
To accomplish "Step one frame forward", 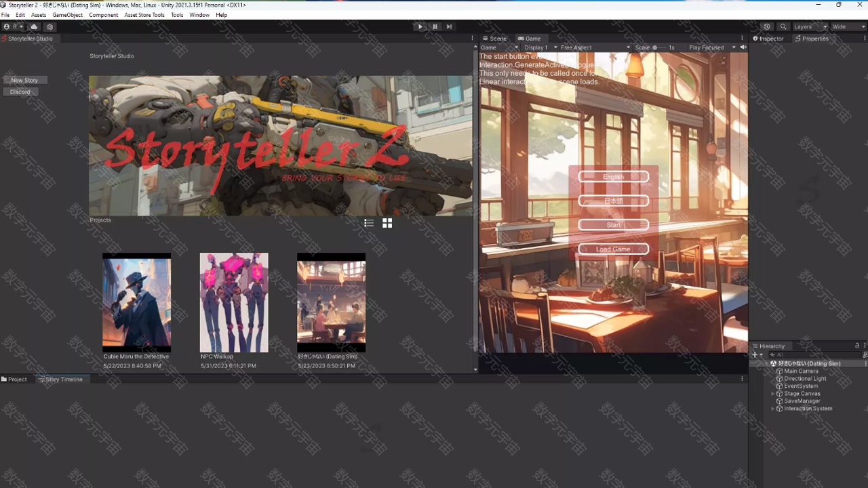I will click(x=449, y=26).
